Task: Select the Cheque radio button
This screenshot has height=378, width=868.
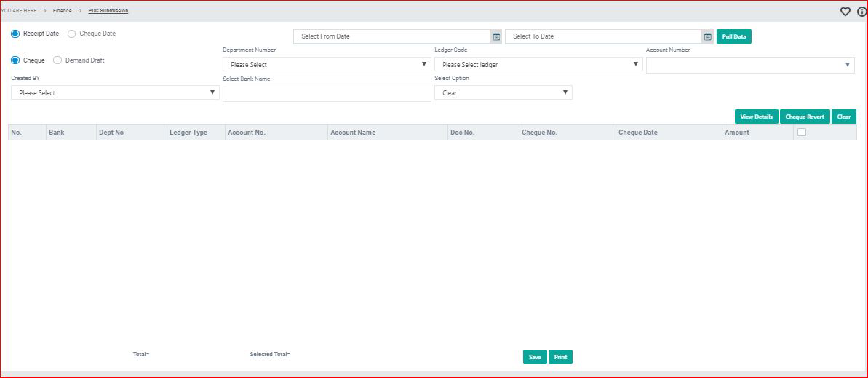Action: [16, 60]
